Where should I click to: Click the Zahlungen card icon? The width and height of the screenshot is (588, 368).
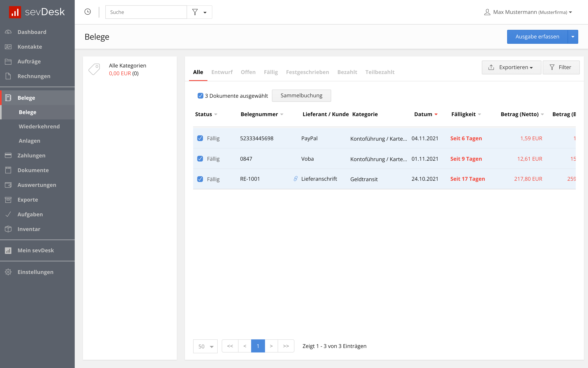(8, 155)
